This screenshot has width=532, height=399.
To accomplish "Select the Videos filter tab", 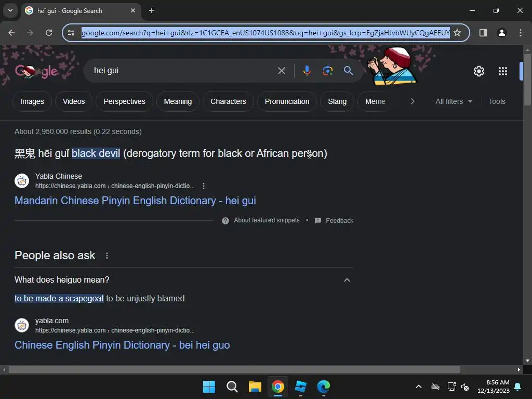I will point(74,101).
